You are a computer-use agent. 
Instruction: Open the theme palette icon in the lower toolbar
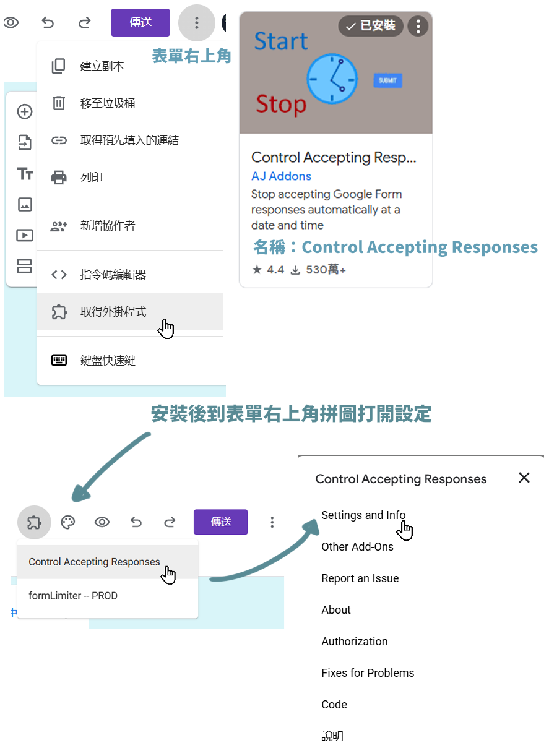tap(67, 523)
